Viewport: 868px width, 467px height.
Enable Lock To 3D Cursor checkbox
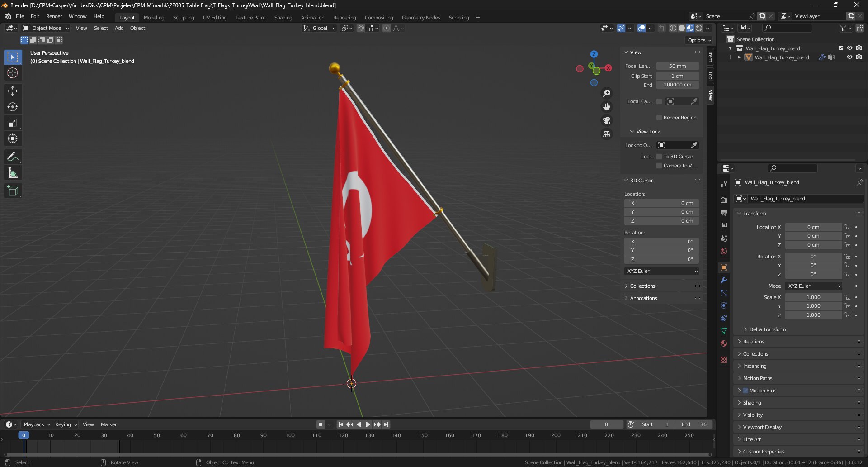click(x=659, y=157)
